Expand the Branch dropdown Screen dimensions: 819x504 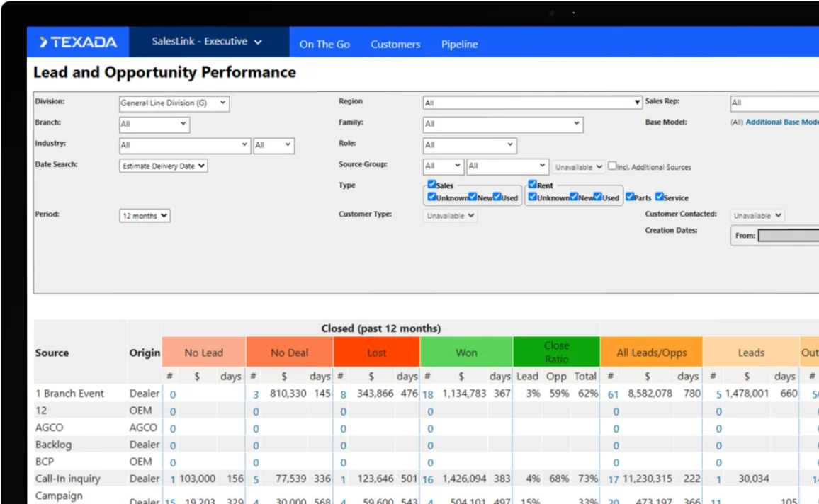pyautogui.click(x=154, y=124)
